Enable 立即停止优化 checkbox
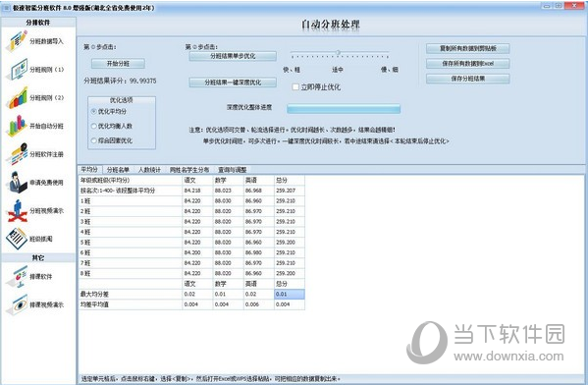This screenshot has height=385, width=588. tap(295, 87)
